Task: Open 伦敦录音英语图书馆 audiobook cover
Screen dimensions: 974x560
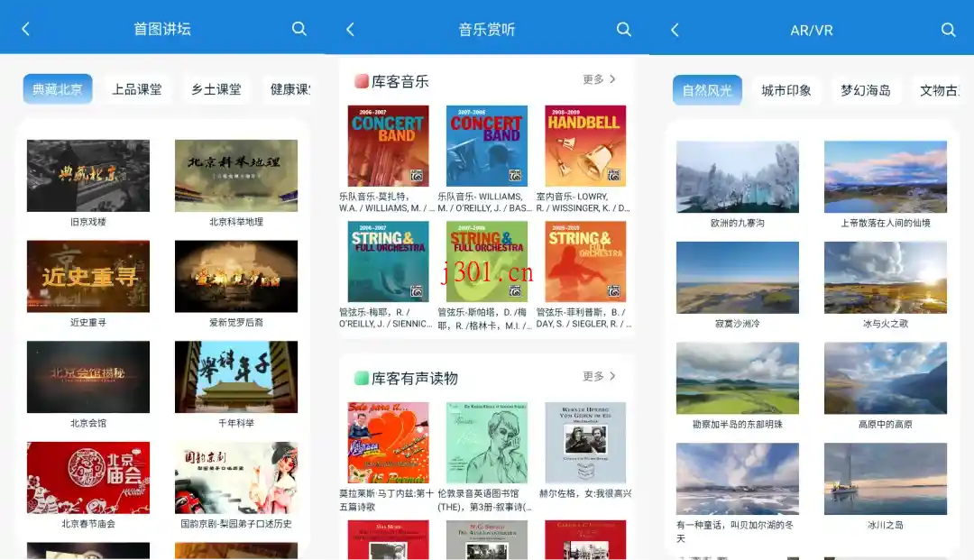Action: pyautogui.click(x=487, y=443)
